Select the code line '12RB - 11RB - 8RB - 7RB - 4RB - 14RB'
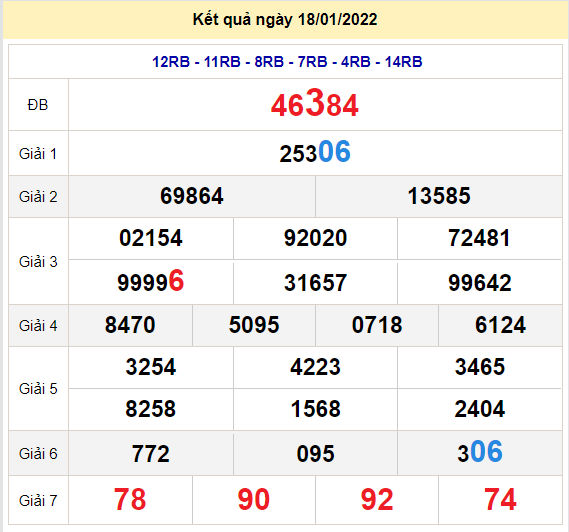 pos(287,62)
